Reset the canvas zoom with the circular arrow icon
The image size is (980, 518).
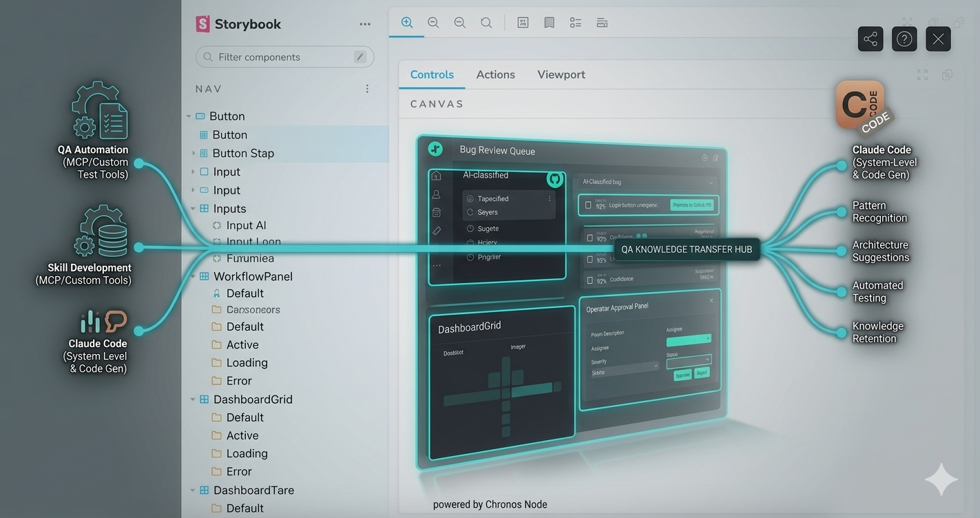click(486, 22)
